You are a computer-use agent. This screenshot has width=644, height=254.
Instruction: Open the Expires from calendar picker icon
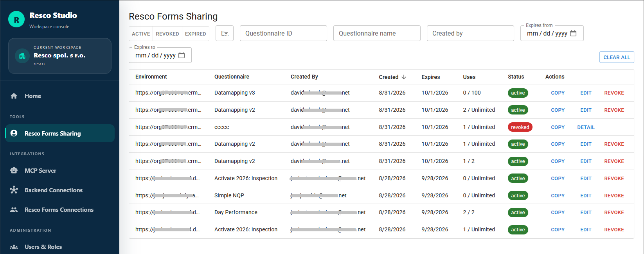(573, 33)
